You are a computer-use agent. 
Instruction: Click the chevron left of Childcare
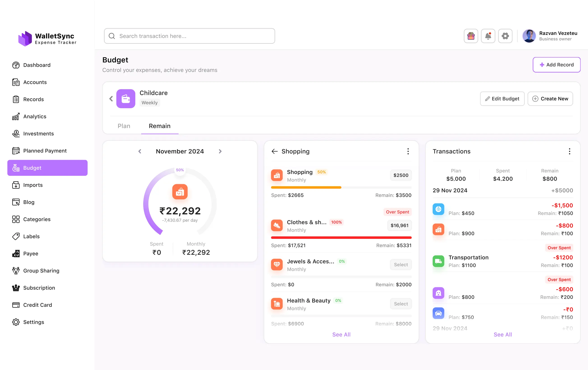click(111, 98)
